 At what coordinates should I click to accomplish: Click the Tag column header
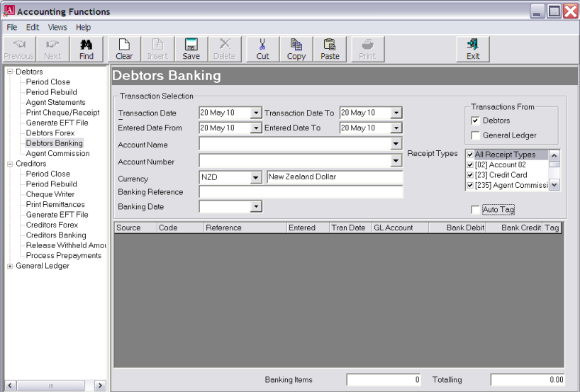pyautogui.click(x=552, y=228)
